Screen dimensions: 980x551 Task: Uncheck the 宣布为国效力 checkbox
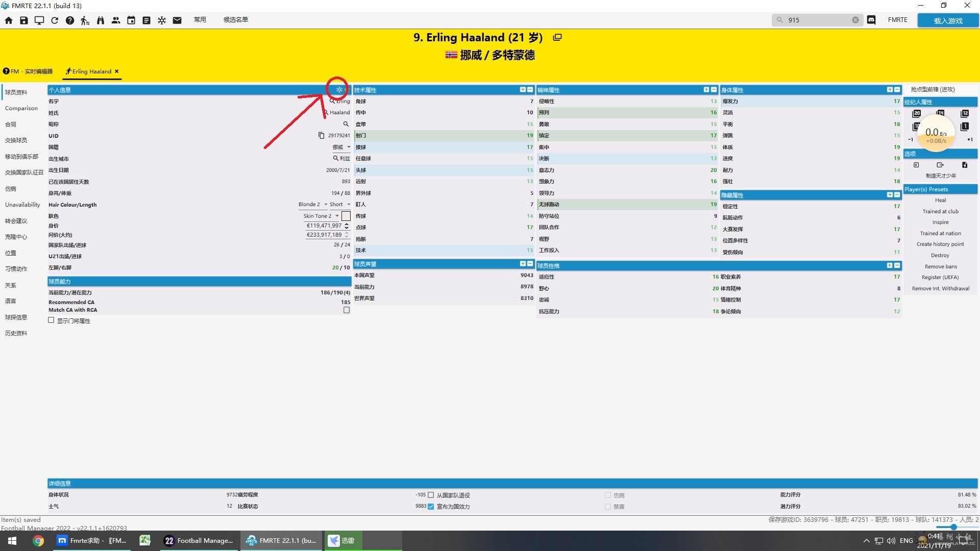431,507
